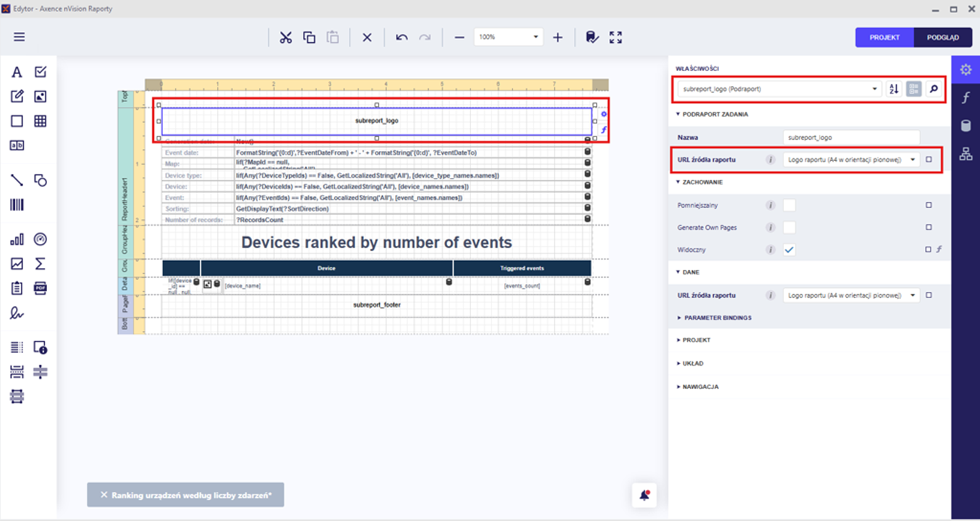This screenshot has height=521, width=980.
Task: Expand the PARAMETER BINDINGS section
Action: (x=717, y=318)
